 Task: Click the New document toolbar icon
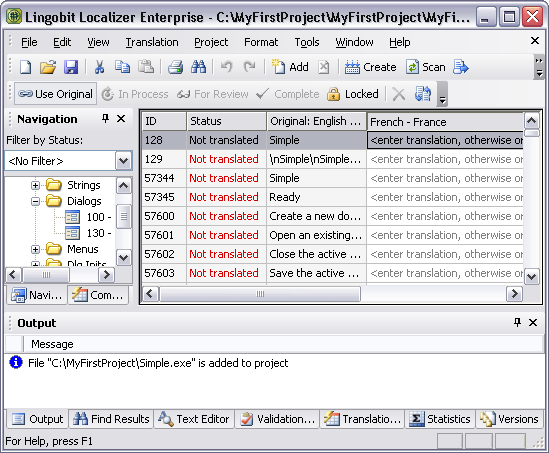click(x=25, y=67)
